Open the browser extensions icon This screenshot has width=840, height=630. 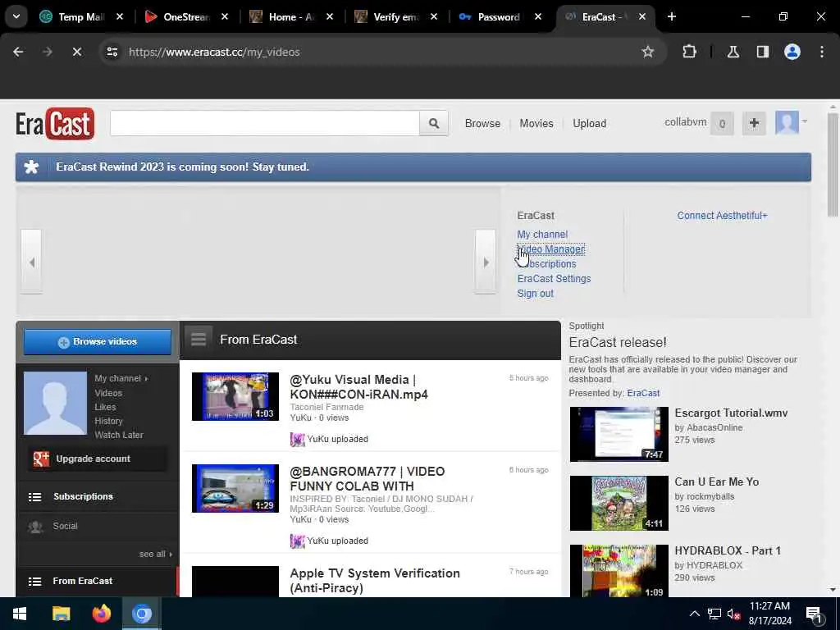tap(689, 52)
